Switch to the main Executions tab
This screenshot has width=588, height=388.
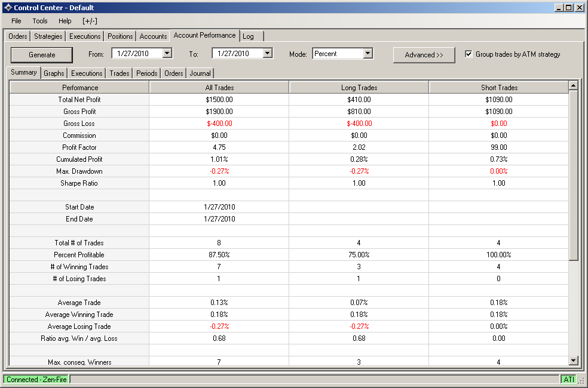[85, 36]
